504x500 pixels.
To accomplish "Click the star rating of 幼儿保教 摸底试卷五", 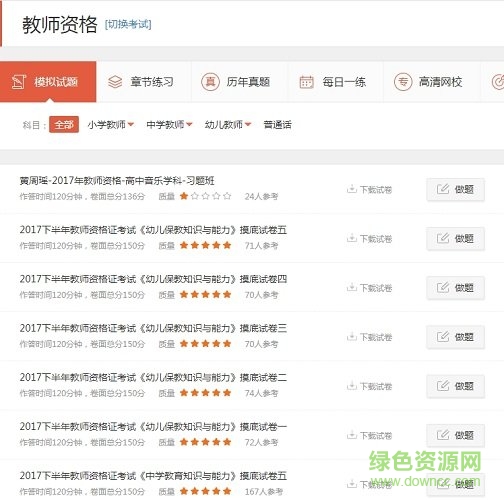I will point(205,245).
